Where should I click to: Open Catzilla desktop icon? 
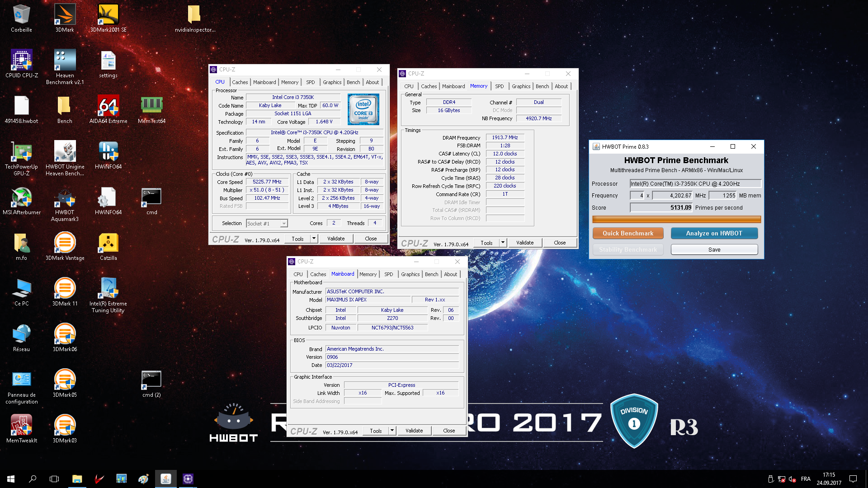coord(108,246)
